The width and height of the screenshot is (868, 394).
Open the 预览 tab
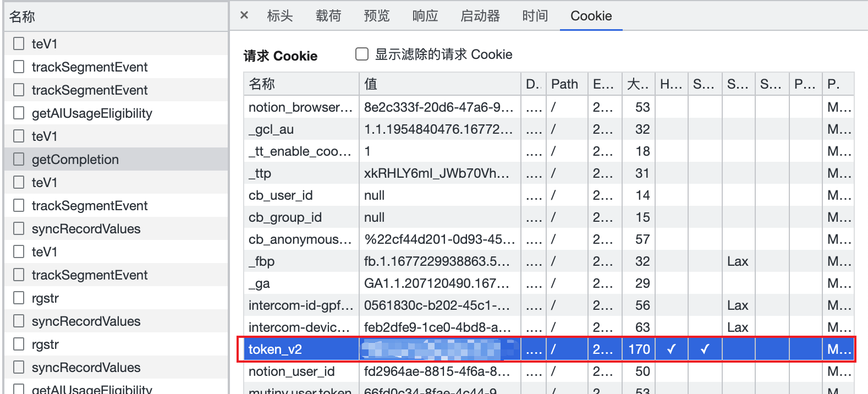tap(377, 16)
